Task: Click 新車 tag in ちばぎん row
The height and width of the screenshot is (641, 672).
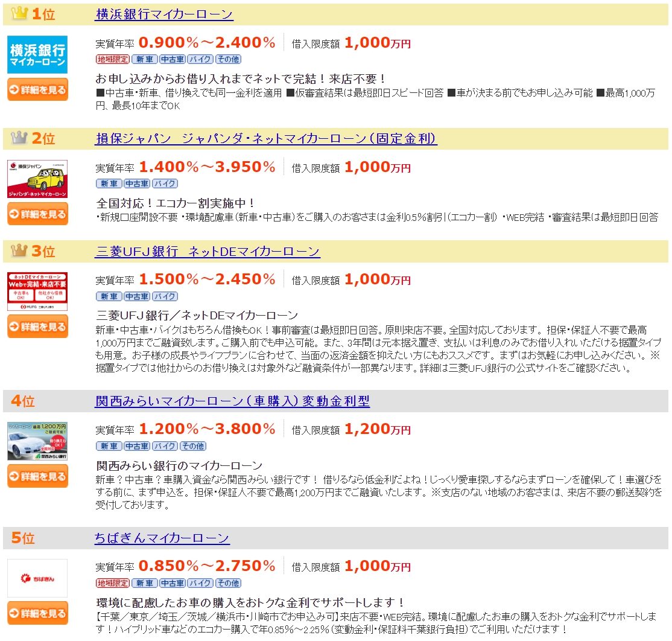Action: pos(144,583)
